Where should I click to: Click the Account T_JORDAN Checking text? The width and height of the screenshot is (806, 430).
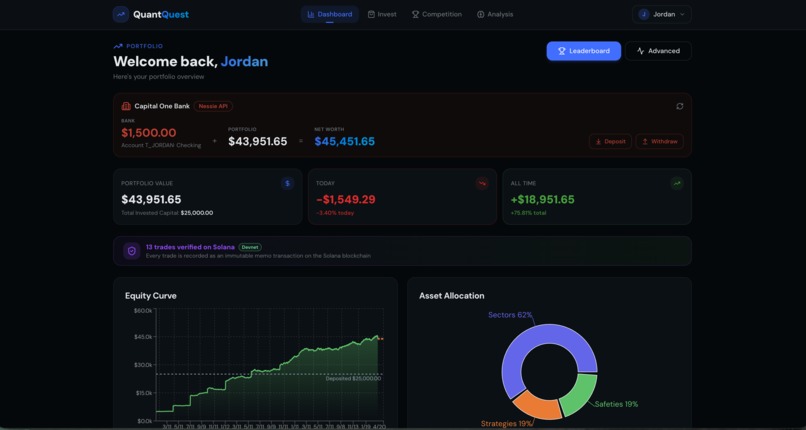point(161,145)
